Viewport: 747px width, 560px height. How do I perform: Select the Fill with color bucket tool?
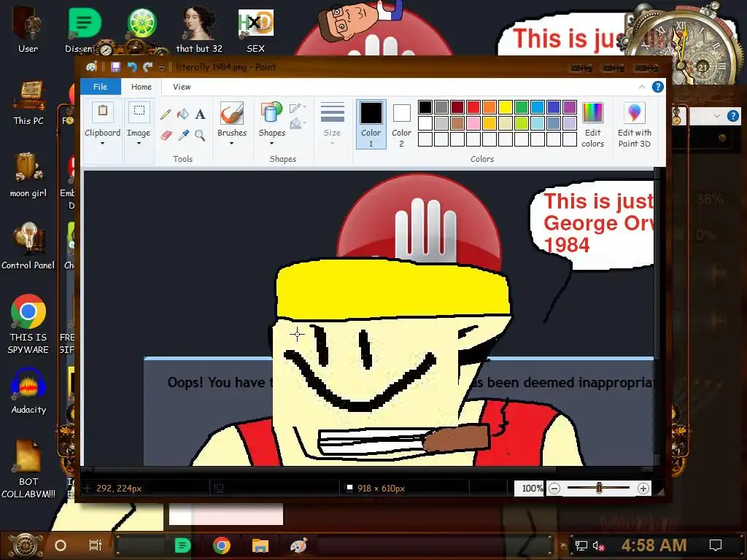[183, 114]
